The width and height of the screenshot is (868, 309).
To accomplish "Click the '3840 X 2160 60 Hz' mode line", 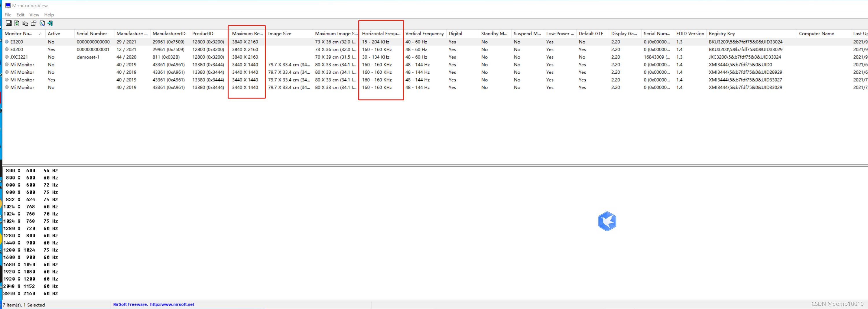I will pyautogui.click(x=30, y=293).
